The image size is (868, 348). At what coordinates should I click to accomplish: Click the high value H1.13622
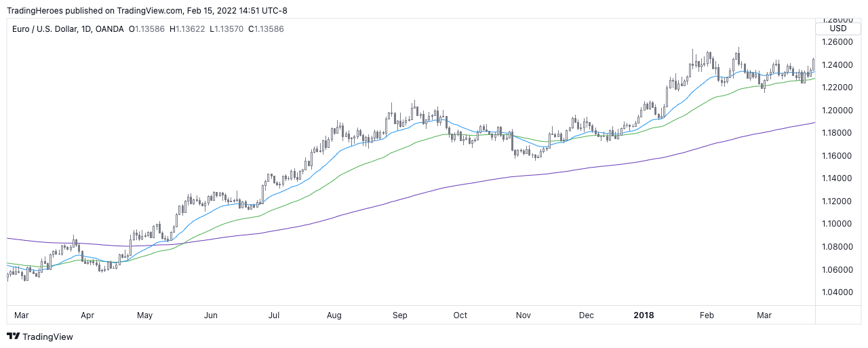coord(187,29)
